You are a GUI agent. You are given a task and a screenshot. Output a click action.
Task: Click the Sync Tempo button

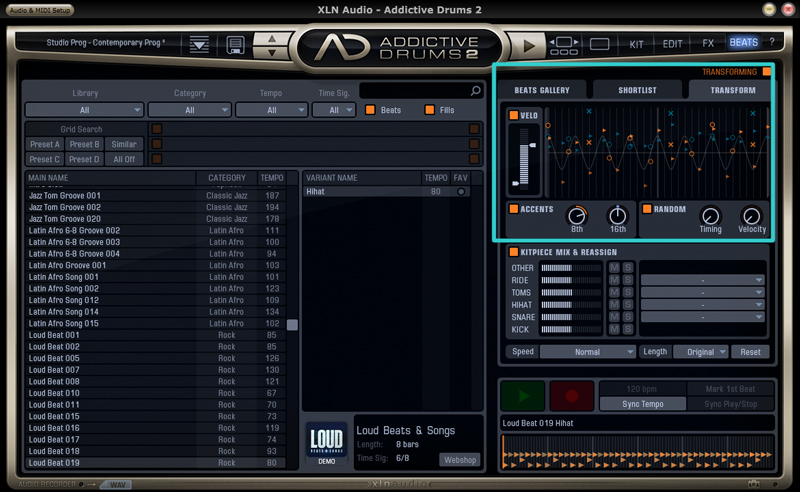[x=643, y=404]
